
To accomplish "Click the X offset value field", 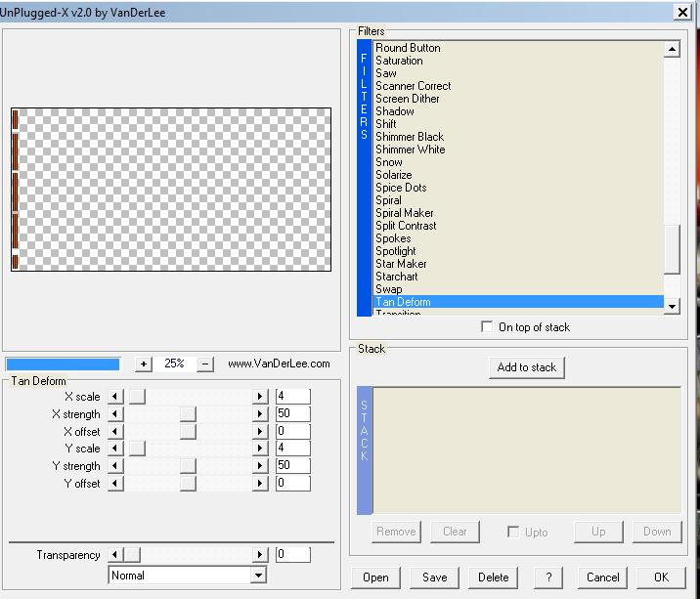I will tap(293, 431).
